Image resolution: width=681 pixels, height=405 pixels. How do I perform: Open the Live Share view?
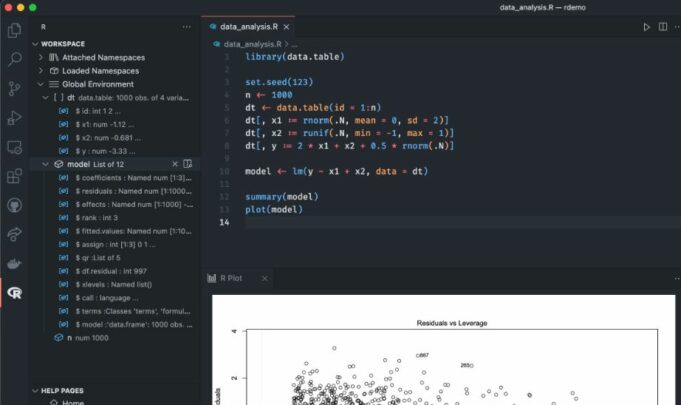[x=14, y=234]
